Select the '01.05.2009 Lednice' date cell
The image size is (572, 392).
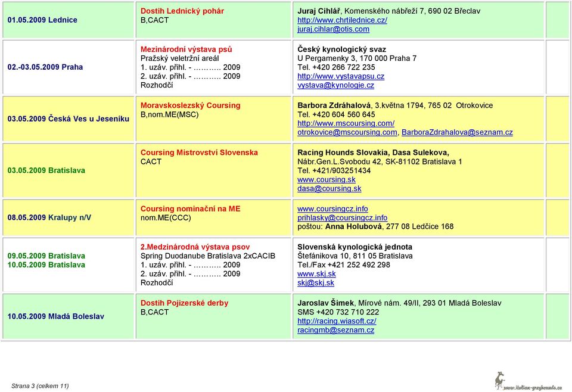[x=69, y=20]
